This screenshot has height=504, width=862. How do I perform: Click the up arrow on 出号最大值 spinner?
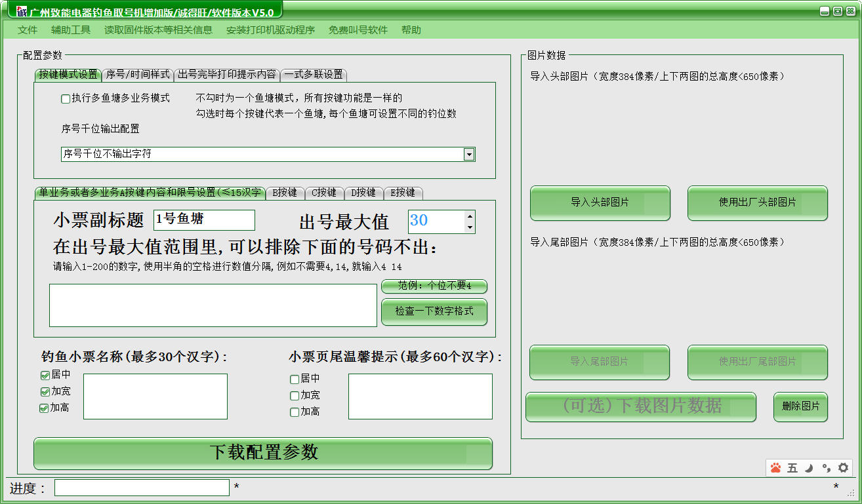[x=468, y=217]
